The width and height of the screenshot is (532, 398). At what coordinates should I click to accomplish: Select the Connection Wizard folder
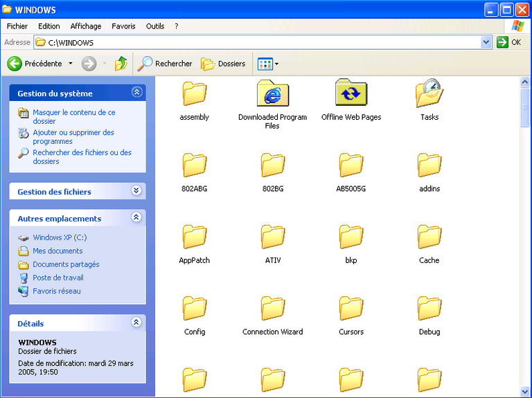pyautogui.click(x=273, y=316)
